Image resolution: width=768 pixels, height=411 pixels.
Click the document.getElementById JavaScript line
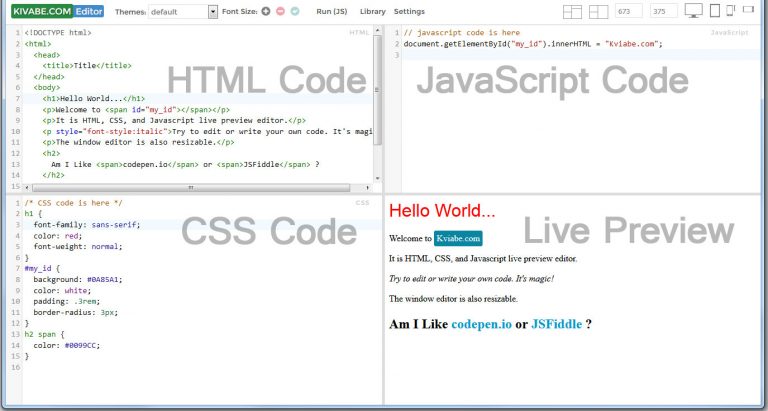pos(533,44)
